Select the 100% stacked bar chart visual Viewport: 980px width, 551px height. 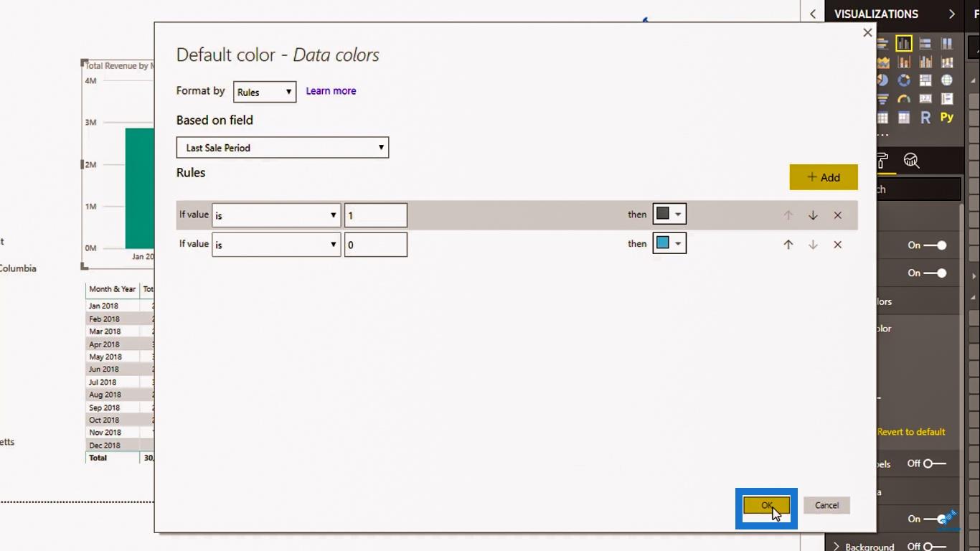[925, 44]
